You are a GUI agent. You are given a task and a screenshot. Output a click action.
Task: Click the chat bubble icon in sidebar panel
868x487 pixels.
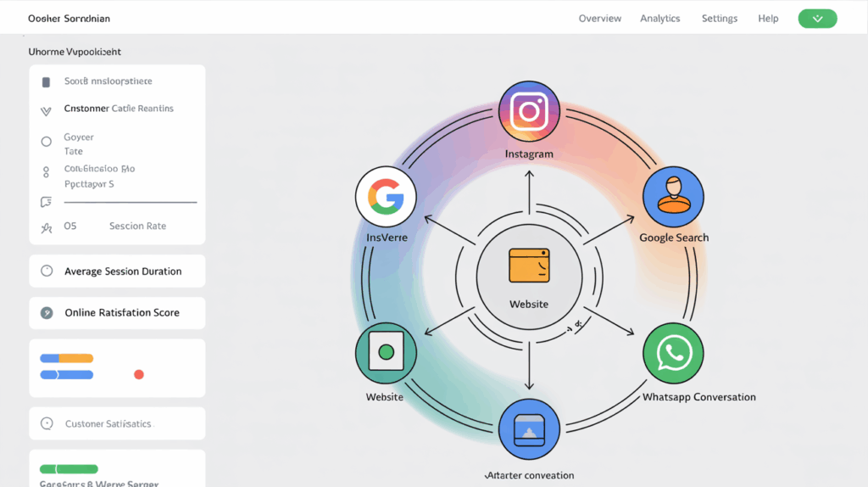pos(46,202)
